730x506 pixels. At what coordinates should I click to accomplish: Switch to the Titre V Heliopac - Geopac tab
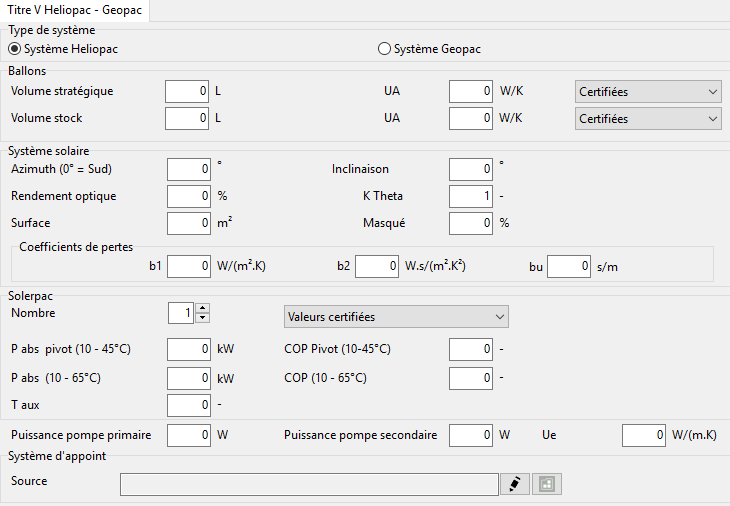(x=74, y=10)
